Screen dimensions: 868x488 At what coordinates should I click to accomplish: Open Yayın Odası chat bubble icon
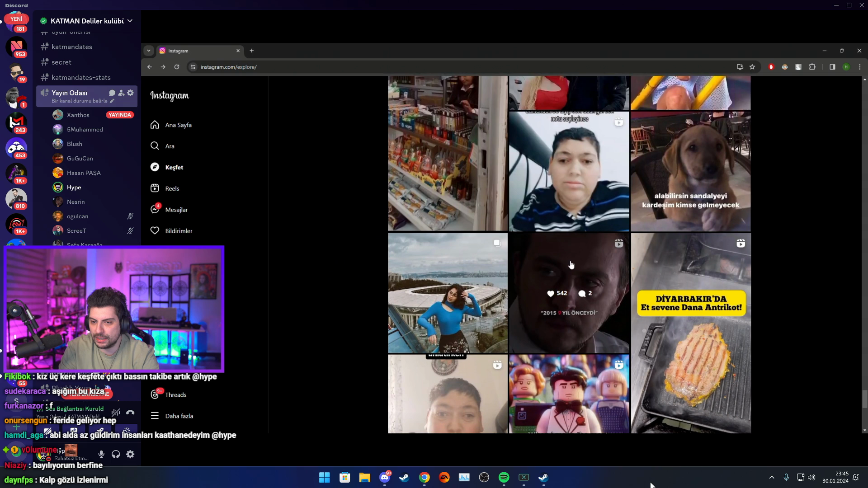[112, 93]
